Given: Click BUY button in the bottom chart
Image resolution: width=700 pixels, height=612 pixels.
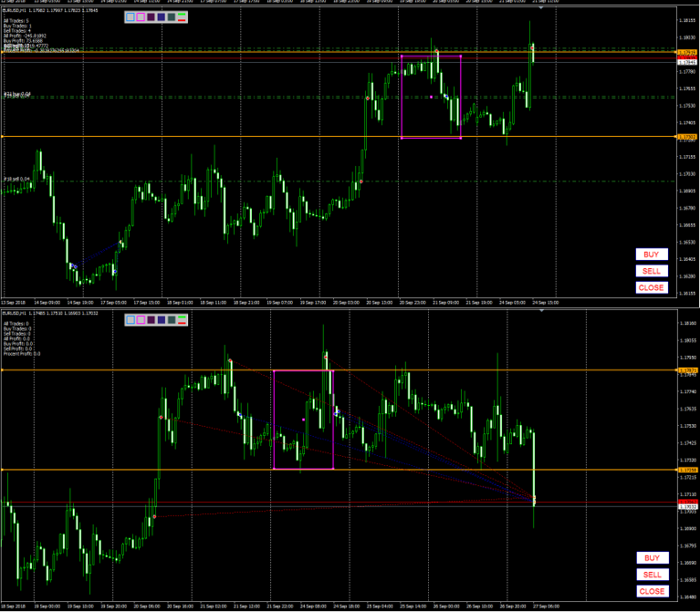Looking at the screenshot, I should pyautogui.click(x=653, y=558).
